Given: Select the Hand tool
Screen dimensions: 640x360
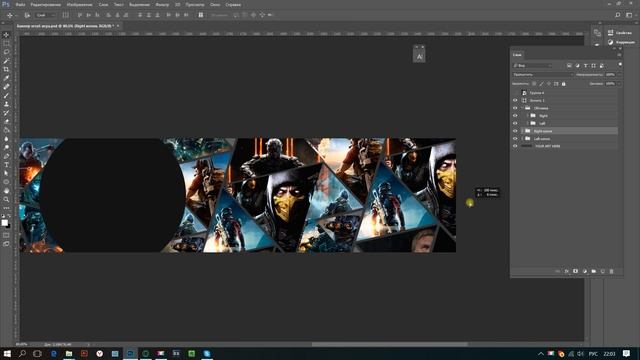Looking at the screenshot, I should click(6, 191).
